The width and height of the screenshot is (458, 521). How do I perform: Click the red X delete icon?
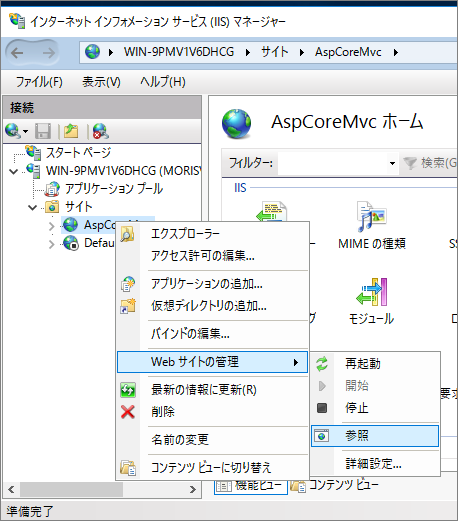[x=128, y=412]
